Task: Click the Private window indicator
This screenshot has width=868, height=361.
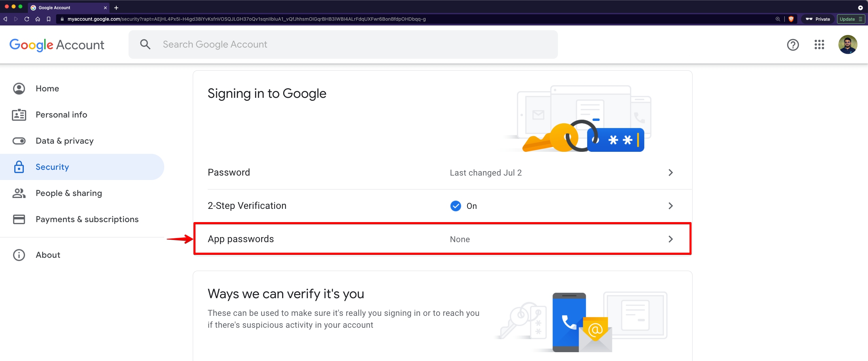Action: pyautogui.click(x=818, y=19)
